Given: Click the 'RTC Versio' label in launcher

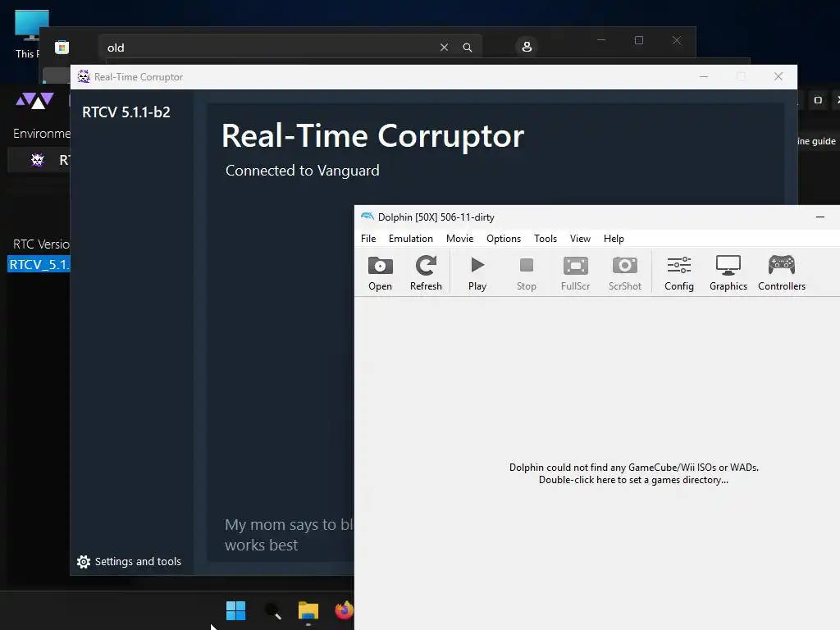Looking at the screenshot, I should 41,244.
